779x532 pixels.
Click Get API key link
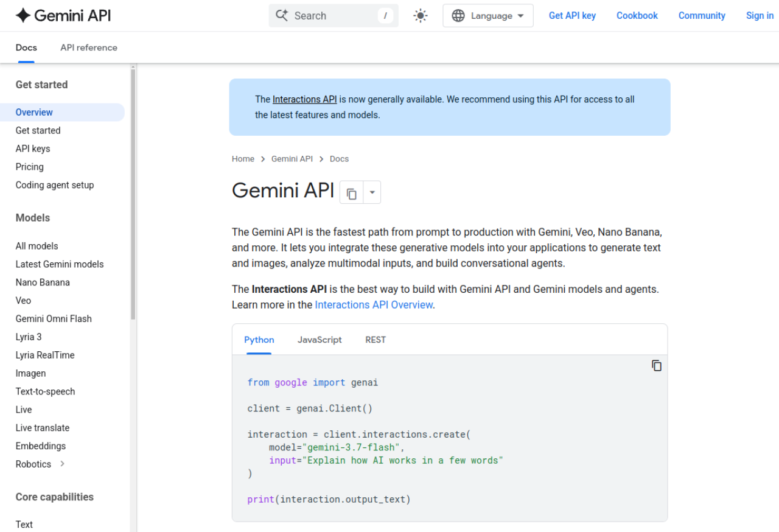(x=572, y=16)
